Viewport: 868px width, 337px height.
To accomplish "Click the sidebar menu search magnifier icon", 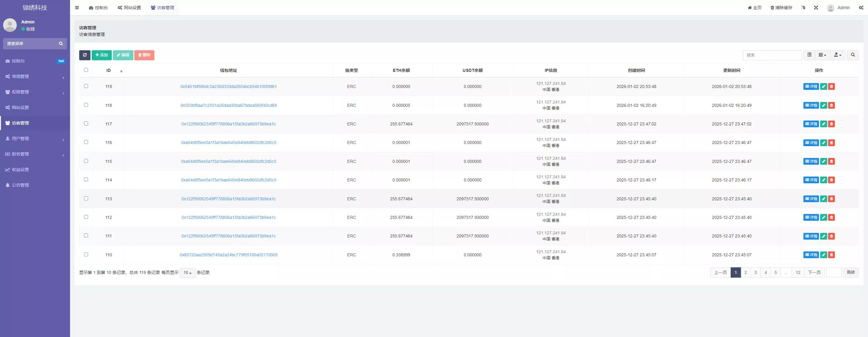I will click(x=61, y=44).
